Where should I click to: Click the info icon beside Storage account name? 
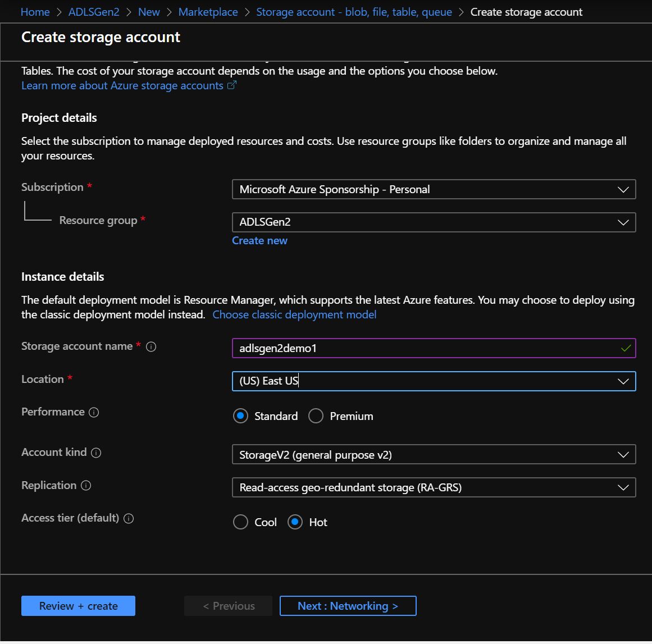[151, 347]
